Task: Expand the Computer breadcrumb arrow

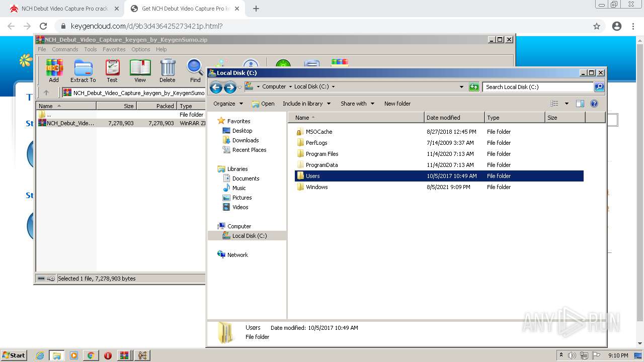Action: point(291,86)
